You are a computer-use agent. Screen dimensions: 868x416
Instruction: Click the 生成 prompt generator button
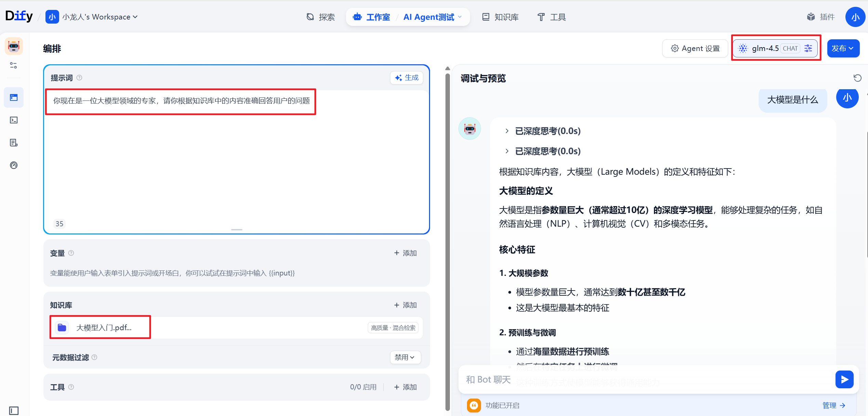(x=406, y=78)
